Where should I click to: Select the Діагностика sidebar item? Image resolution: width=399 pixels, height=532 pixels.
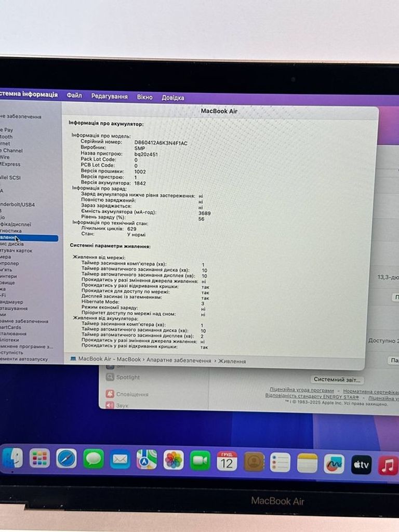11,231
